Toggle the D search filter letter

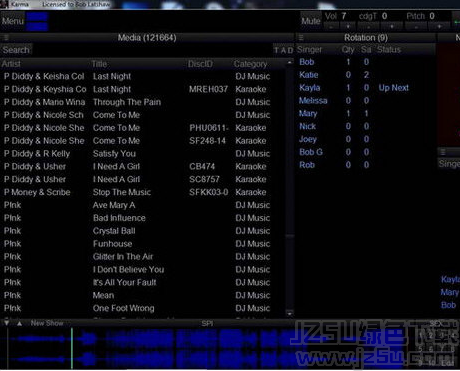pyautogui.click(x=290, y=50)
